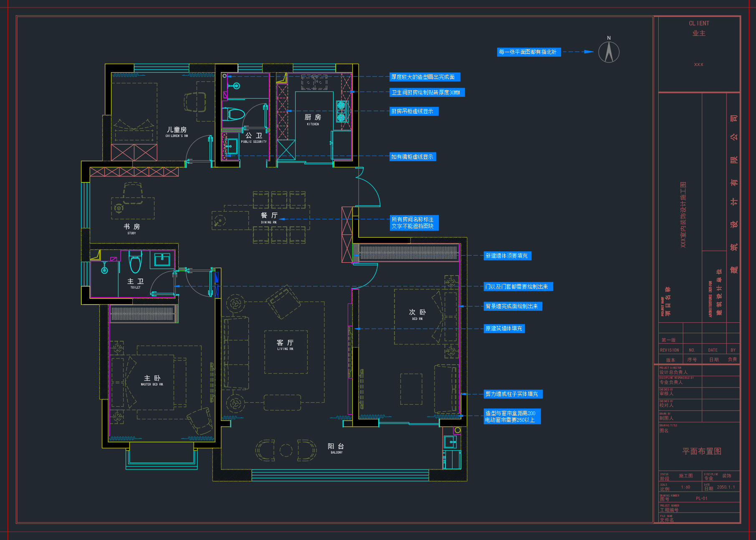The height and width of the screenshot is (540, 756).
Task: Click the 背景墙完成面绘制出来 annotation
Action: (513, 306)
